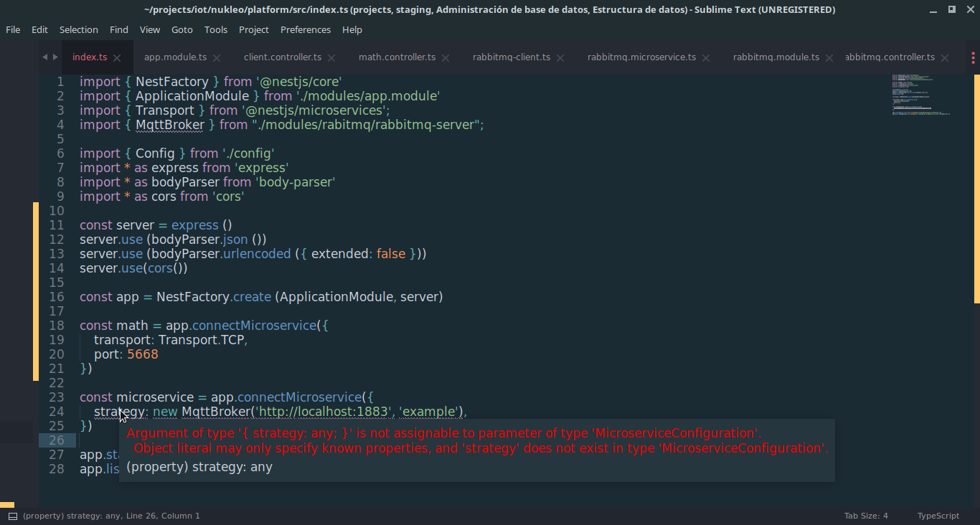Image resolution: width=980 pixels, height=525 pixels.
Task: Open the Selection menu
Action: point(79,29)
